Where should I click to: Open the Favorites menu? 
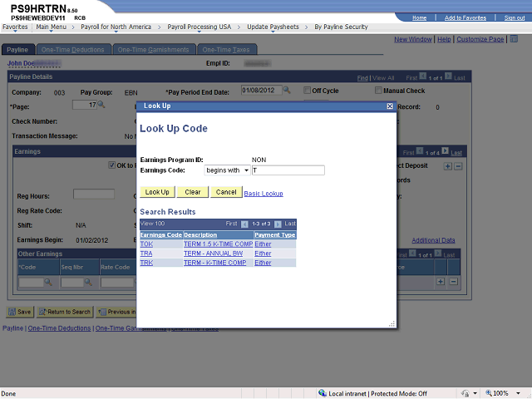(15, 27)
